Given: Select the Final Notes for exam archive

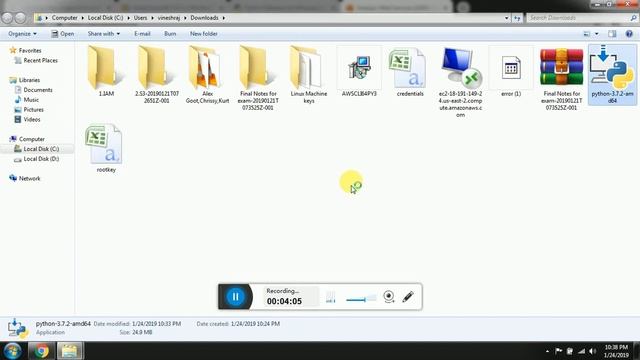Looking at the screenshot, I should click(561, 78).
